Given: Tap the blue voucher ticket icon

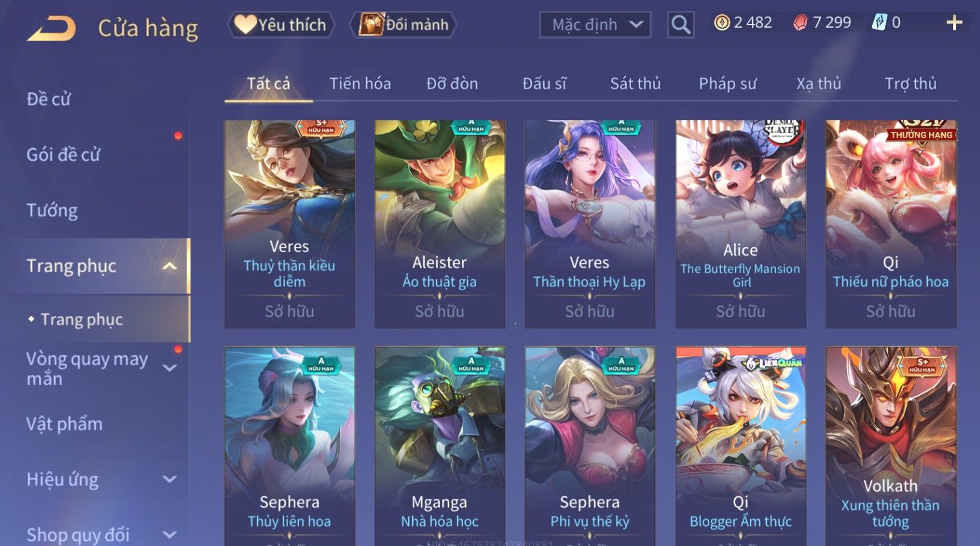Looking at the screenshot, I should pos(879,23).
